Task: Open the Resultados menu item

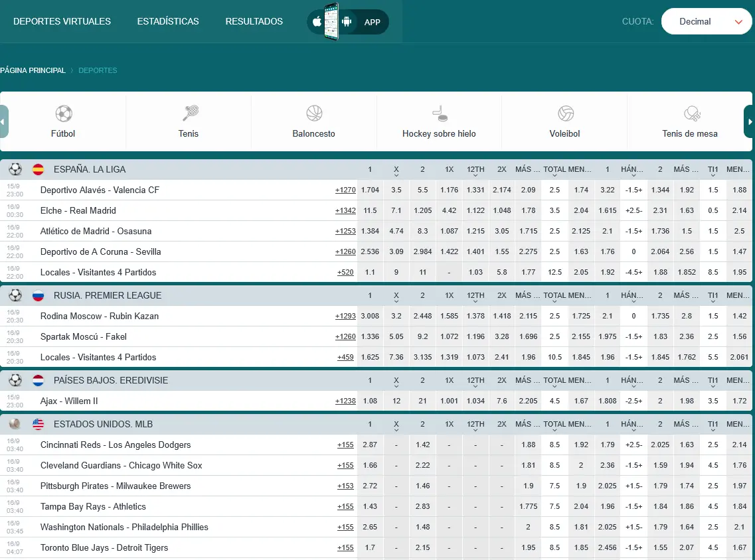Action: point(254,22)
